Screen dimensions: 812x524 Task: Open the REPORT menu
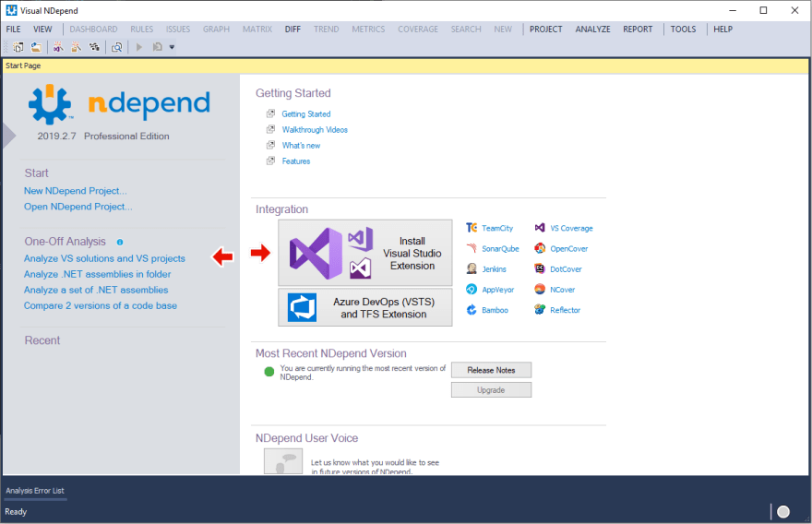tap(638, 29)
